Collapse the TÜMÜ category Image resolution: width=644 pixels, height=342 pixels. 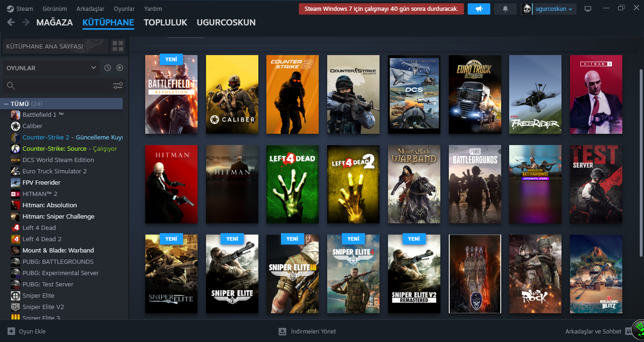click(6, 104)
